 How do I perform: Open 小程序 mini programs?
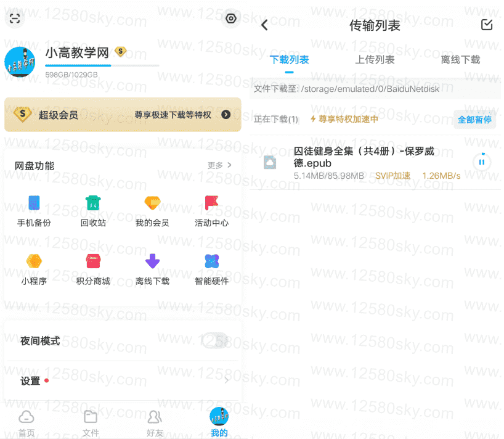point(34,269)
